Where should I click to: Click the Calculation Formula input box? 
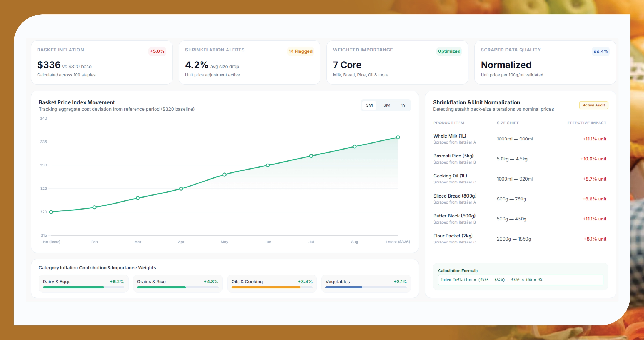click(x=520, y=280)
